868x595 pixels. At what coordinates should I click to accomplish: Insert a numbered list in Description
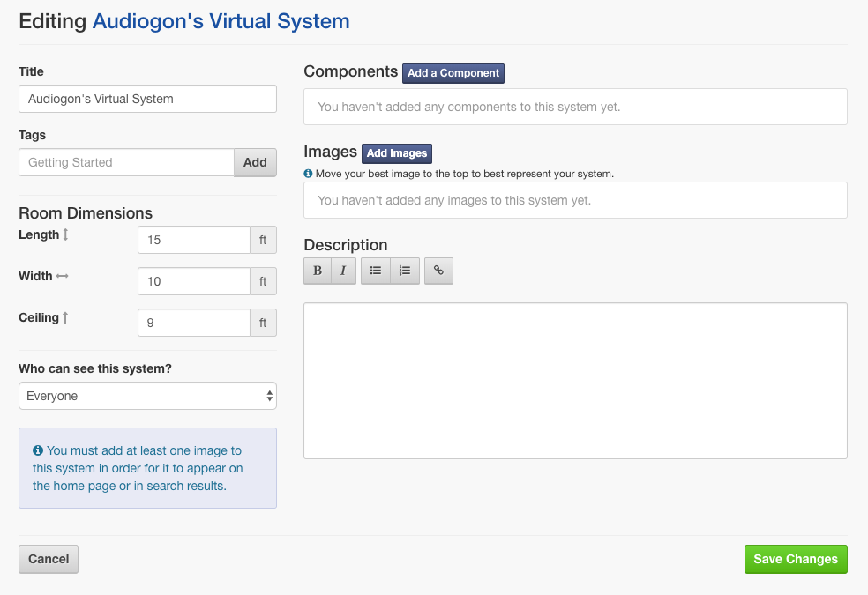[x=405, y=271]
